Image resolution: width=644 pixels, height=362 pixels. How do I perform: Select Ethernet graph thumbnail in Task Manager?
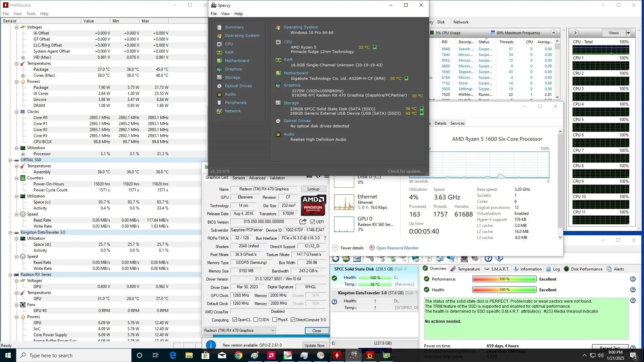pos(344,202)
